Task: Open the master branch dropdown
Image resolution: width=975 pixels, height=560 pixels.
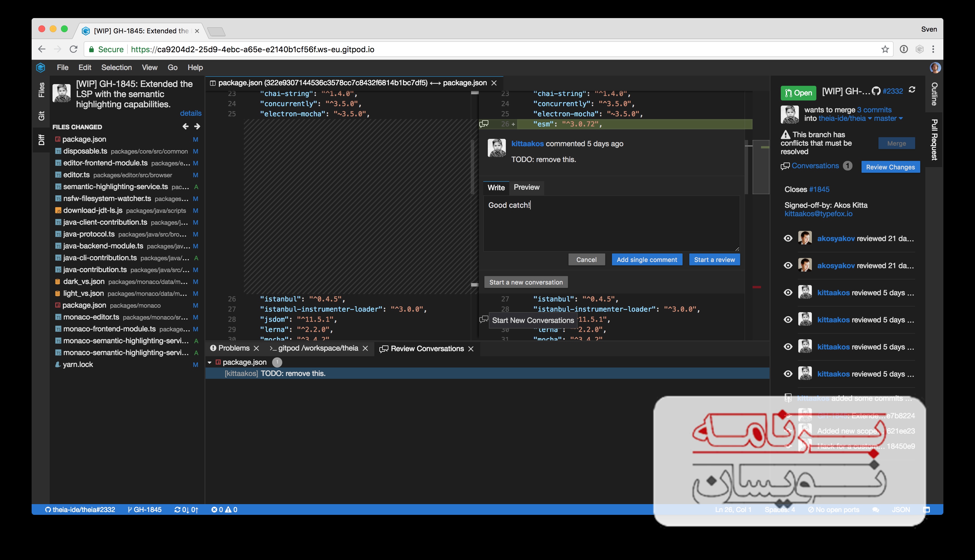Action: tap(888, 119)
